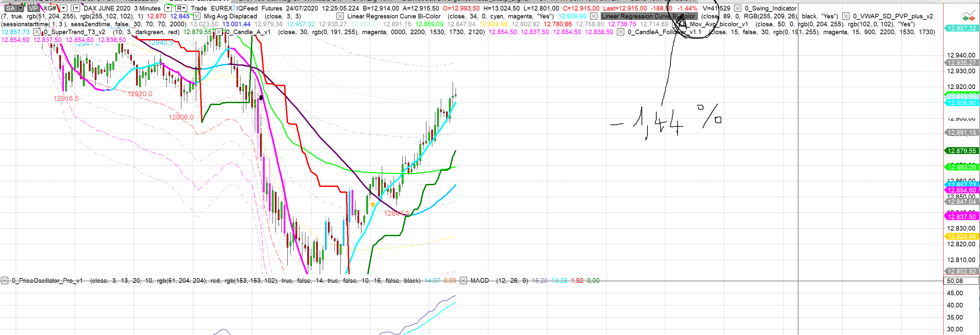This screenshot has width=980, height=335.
Task: Click the 12.940,00 price axis label
Action: coord(961,55)
